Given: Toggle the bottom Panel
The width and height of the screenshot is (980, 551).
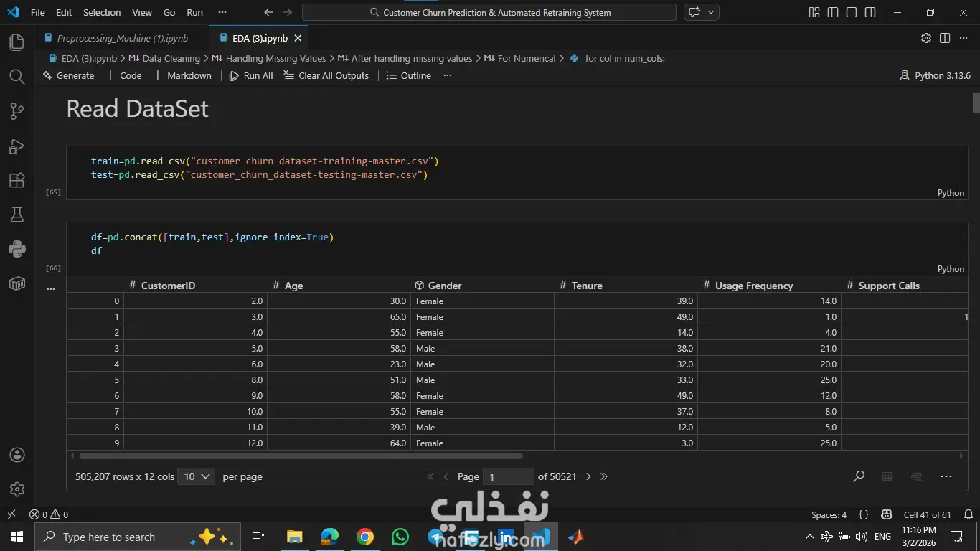Looking at the screenshot, I should click(x=851, y=12).
